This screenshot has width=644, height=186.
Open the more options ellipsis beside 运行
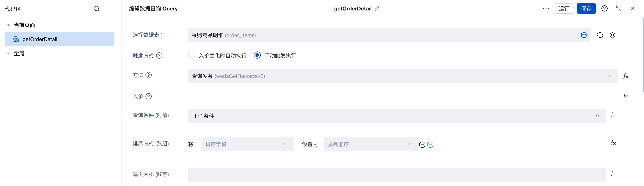[x=546, y=8]
